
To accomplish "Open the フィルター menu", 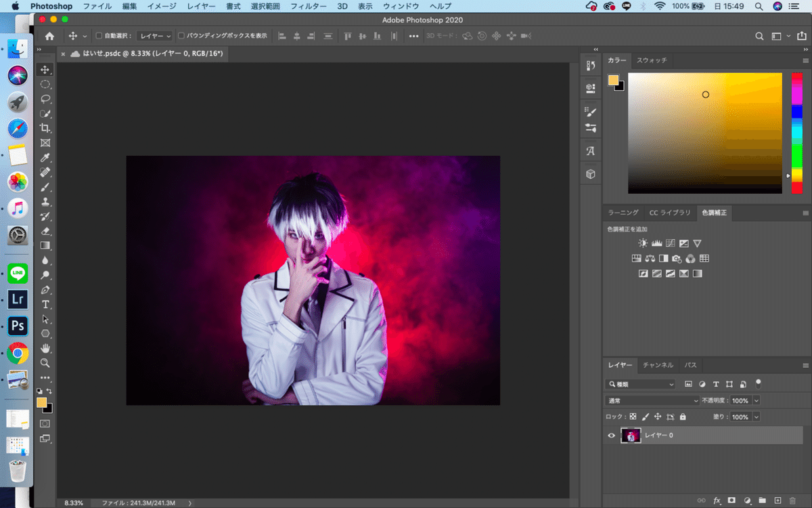I will (308, 6).
